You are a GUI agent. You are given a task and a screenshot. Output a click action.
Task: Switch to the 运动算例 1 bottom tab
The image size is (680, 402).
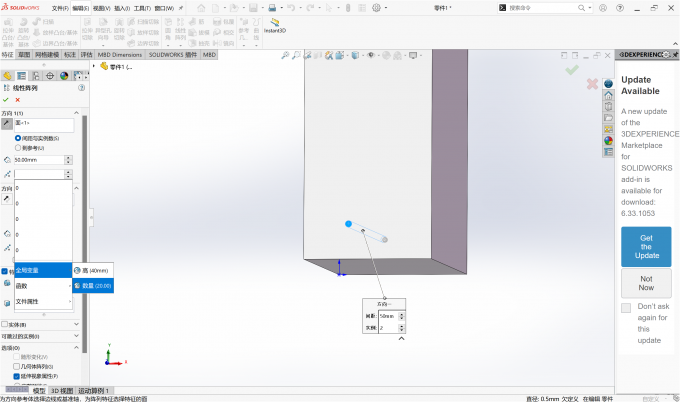pyautogui.click(x=93, y=391)
